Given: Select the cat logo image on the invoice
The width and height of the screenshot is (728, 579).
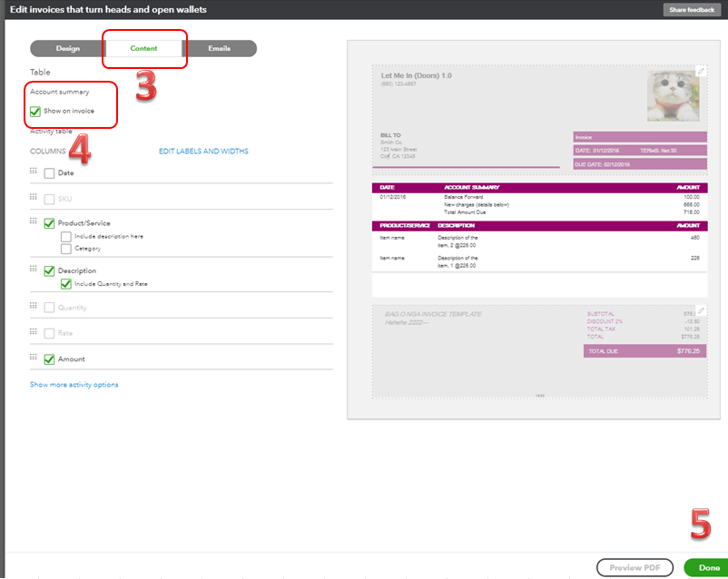Looking at the screenshot, I should [673, 94].
